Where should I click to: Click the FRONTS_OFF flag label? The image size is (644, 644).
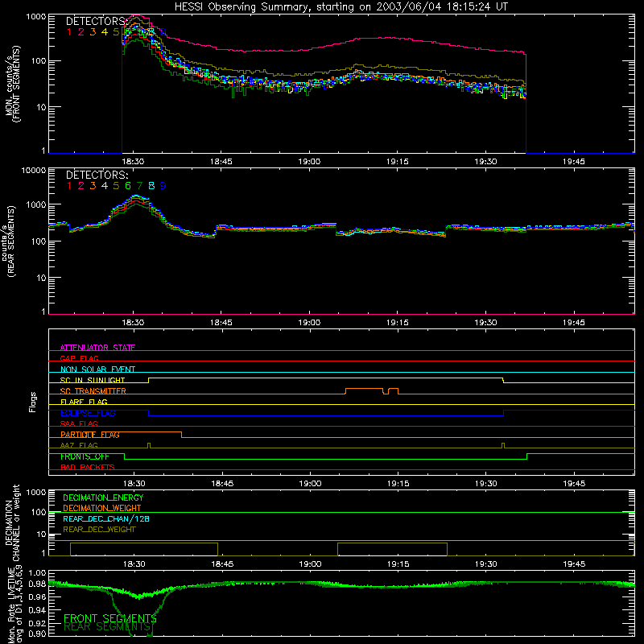pos(85,456)
